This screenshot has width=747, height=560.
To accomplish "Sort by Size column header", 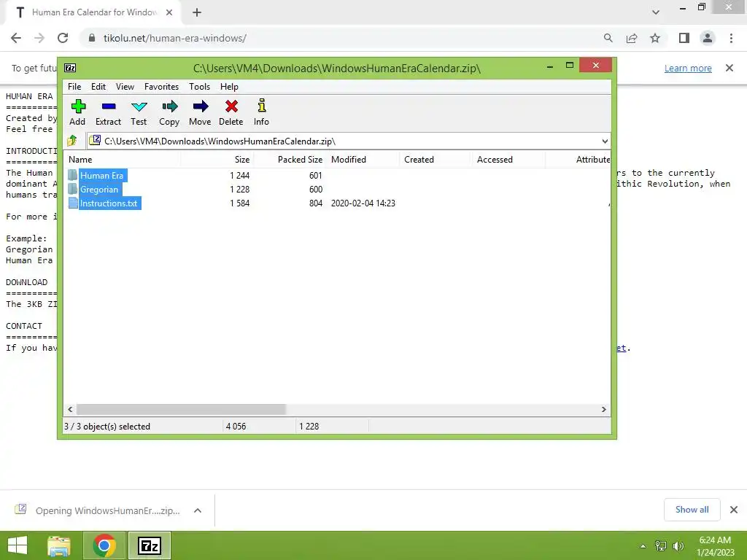I will coord(217,160).
